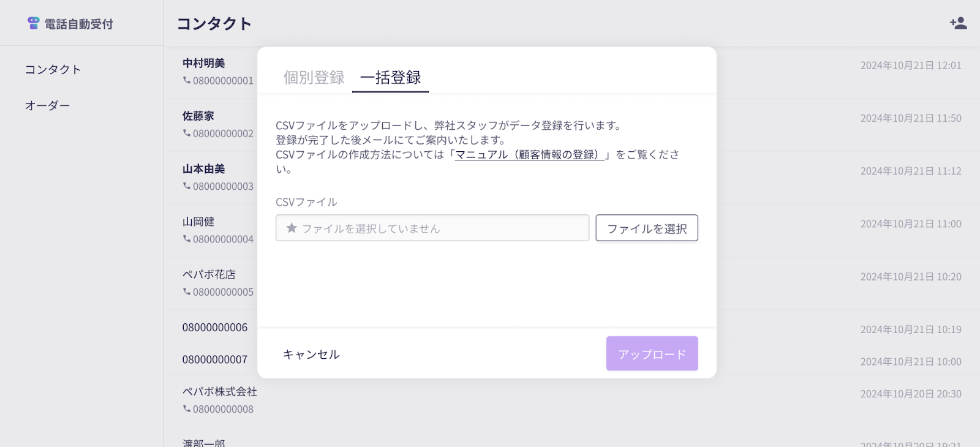Select the 一括登録 tab

[391, 78]
